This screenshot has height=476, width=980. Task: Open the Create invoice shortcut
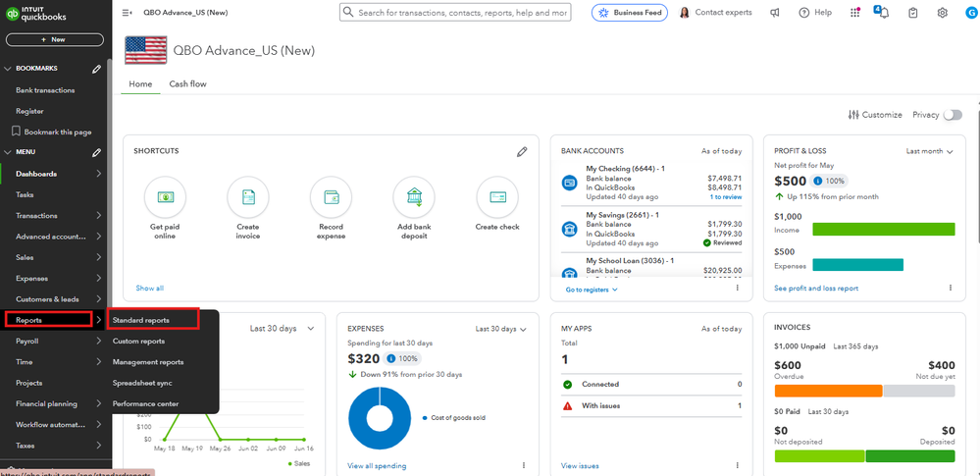248,198
